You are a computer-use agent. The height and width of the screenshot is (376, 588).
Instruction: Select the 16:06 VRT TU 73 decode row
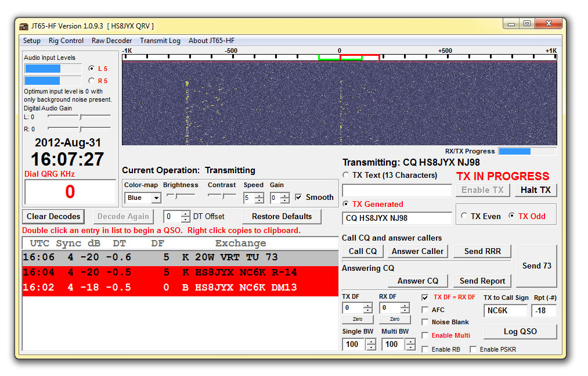coord(181,257)
